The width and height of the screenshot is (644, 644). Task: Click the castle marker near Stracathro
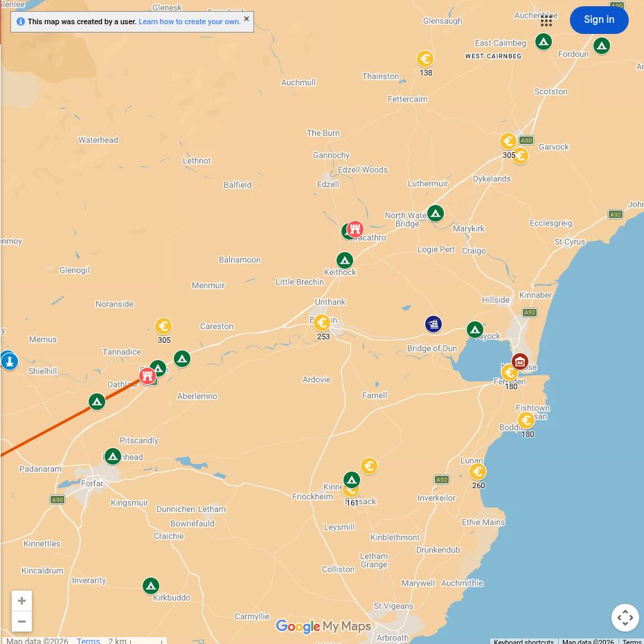click(x=355, y=229)
